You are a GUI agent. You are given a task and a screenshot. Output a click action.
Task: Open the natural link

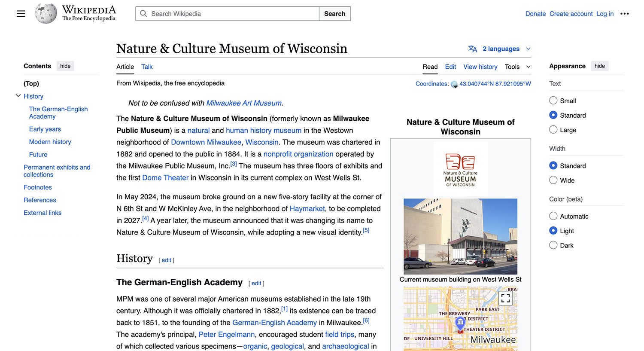point(198,130)
